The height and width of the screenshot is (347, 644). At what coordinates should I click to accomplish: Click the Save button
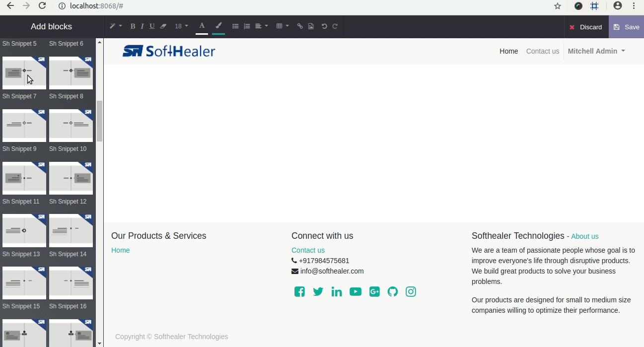tap(626, 27)
